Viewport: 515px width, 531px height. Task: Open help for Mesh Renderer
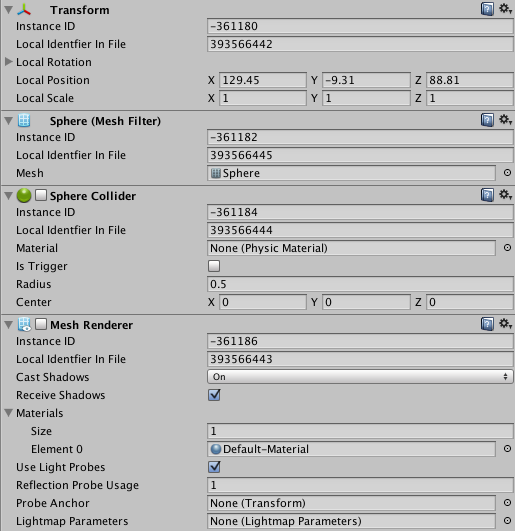(487, 324)
